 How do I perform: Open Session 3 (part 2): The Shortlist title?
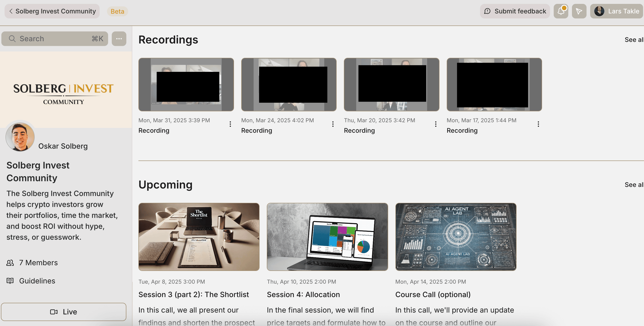click(x=193, y=294)
